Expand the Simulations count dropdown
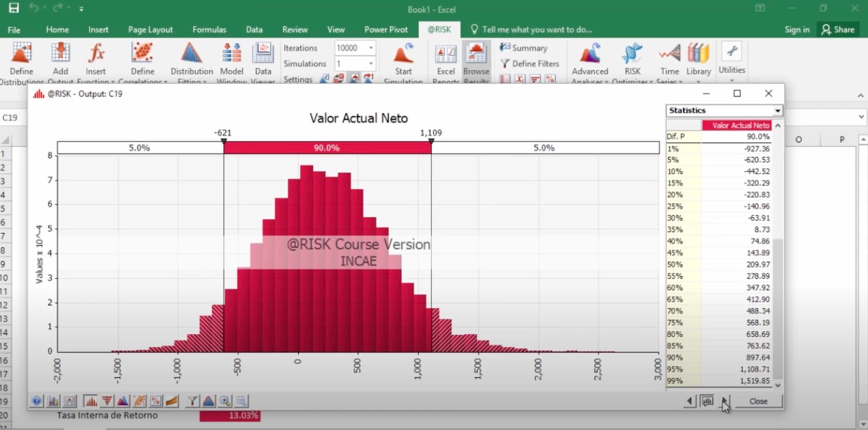868x430 pixels. click(371, 64)
